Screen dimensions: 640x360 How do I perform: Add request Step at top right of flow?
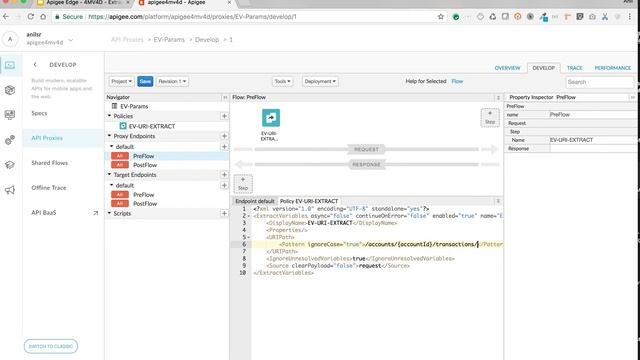[490, 118]
